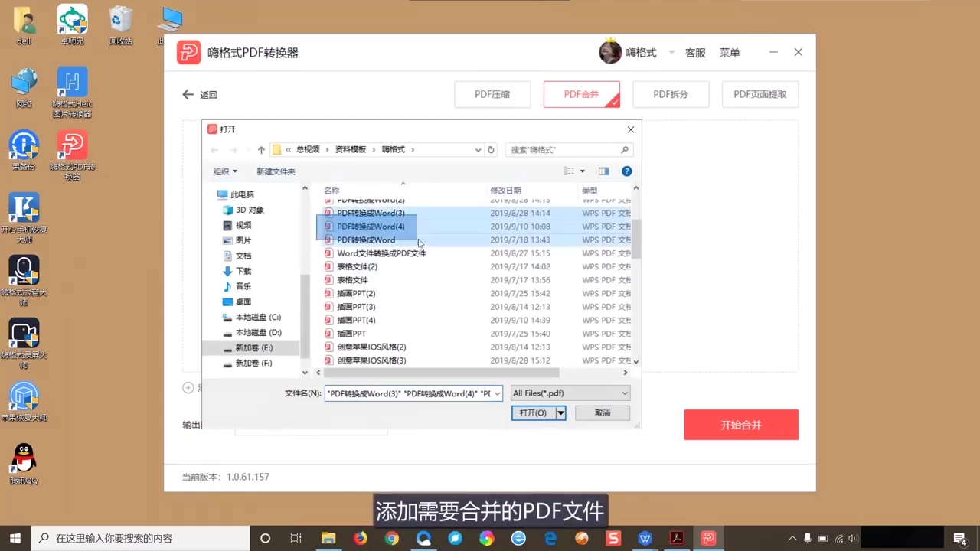This screenshot has width=980, height=551.
Task: Click the user avatar next to 嗨格式
Action: coord(610,51)
